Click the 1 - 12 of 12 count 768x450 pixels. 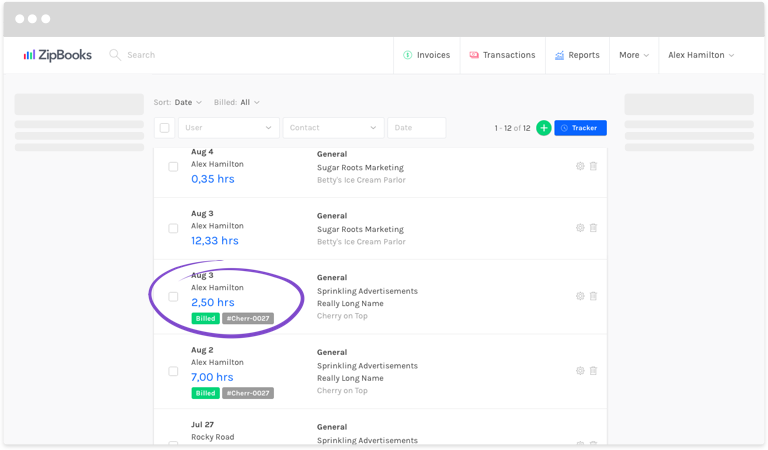[x=512, y=128]
